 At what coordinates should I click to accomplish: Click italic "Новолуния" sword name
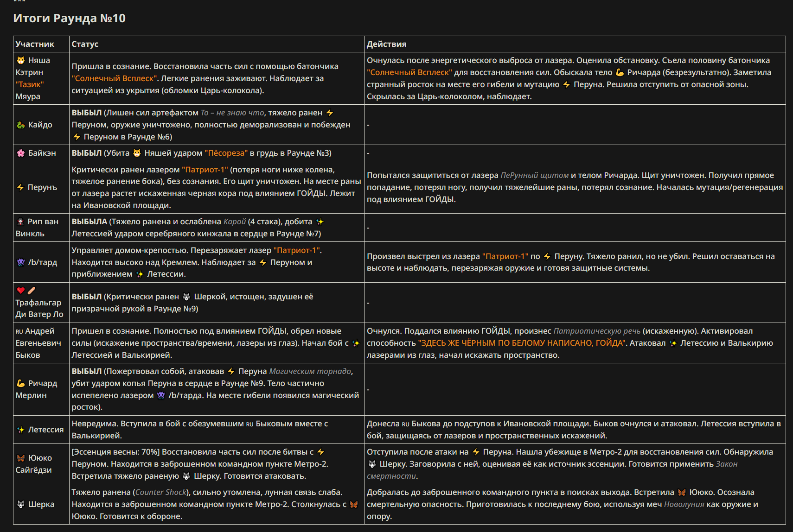(684, 504)
